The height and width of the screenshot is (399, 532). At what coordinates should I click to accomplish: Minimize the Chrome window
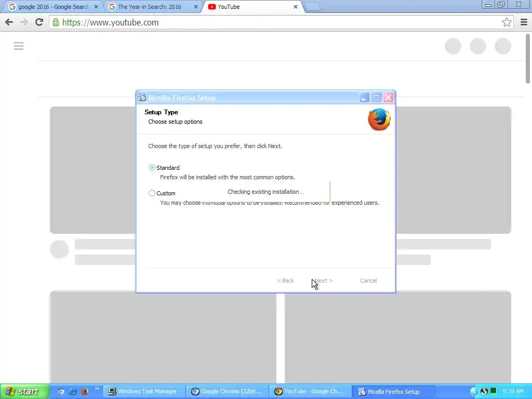[488, 5]
